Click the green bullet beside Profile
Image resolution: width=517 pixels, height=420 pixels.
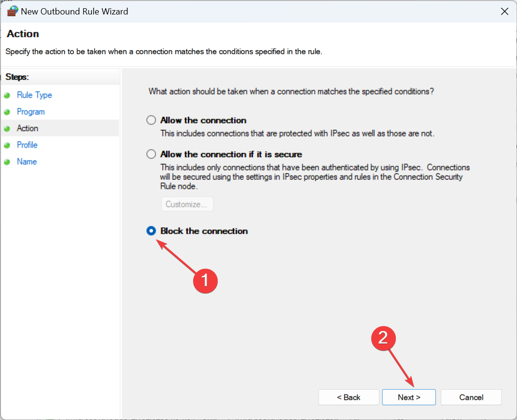click(7, 145)
